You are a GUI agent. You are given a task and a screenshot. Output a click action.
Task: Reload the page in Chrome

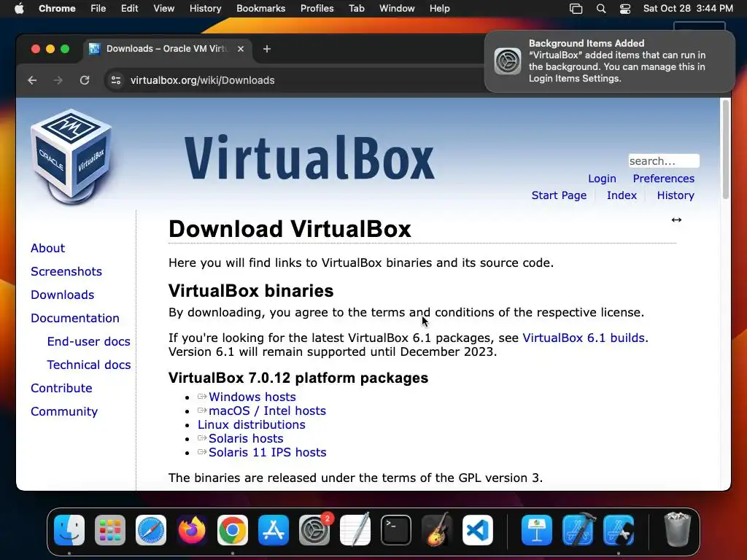tap(85, 80)
